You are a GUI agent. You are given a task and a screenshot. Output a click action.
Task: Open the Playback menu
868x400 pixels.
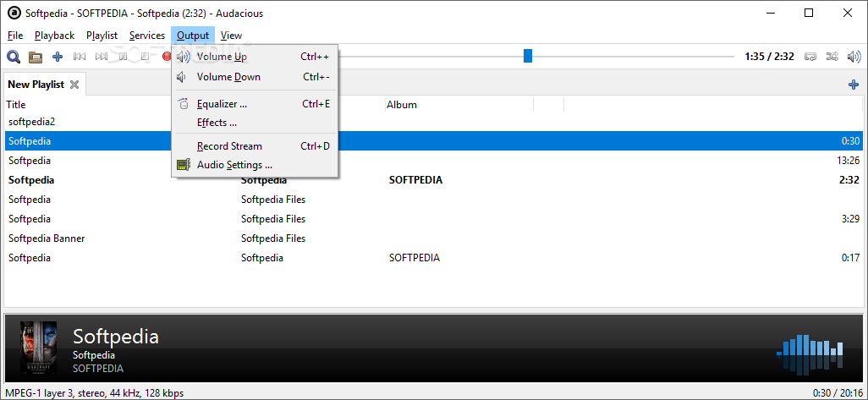[54, 36]
